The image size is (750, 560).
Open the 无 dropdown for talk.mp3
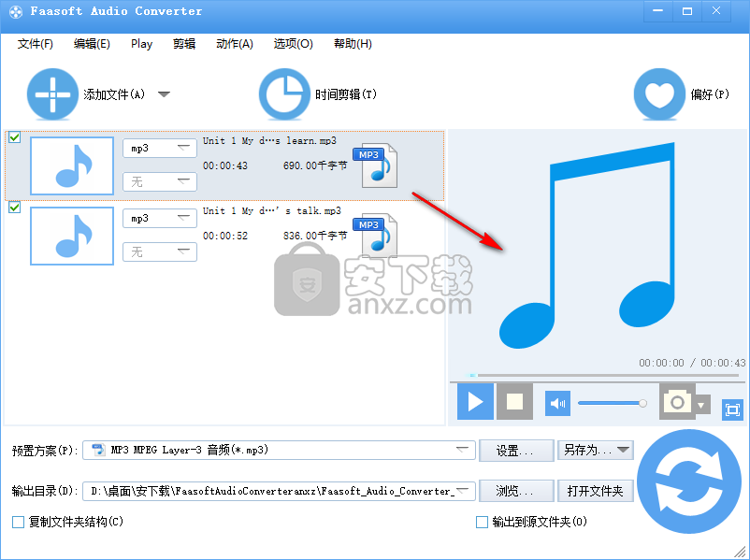tap(160, 252)
